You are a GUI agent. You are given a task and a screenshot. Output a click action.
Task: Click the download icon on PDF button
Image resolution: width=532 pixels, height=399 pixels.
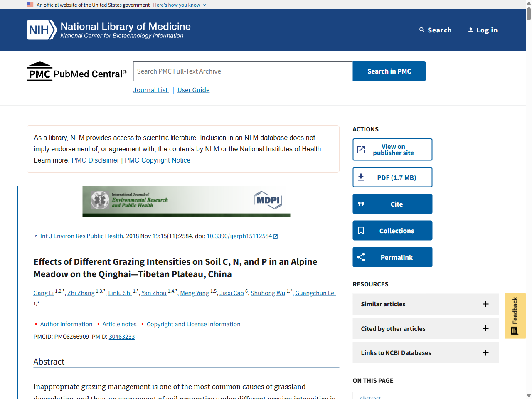(x=361, y=177)
